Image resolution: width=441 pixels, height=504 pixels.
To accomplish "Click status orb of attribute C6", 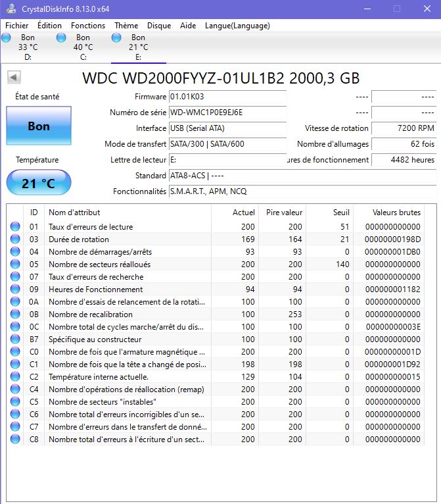I will point(15,415).
